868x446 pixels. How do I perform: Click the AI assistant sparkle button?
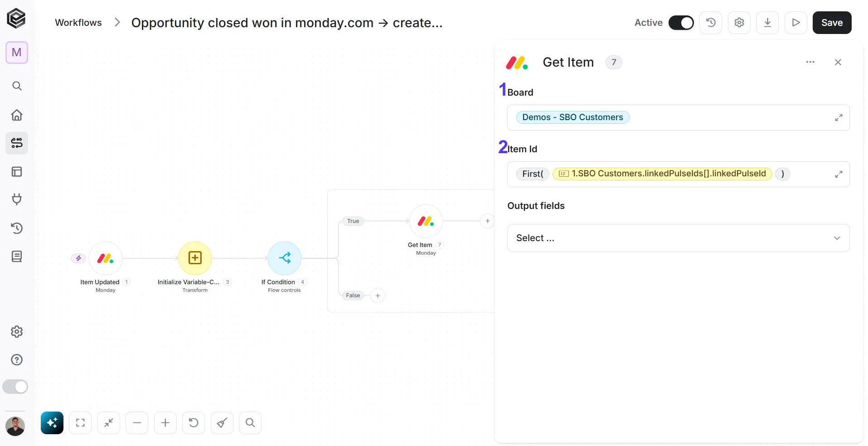coord(52,423)
